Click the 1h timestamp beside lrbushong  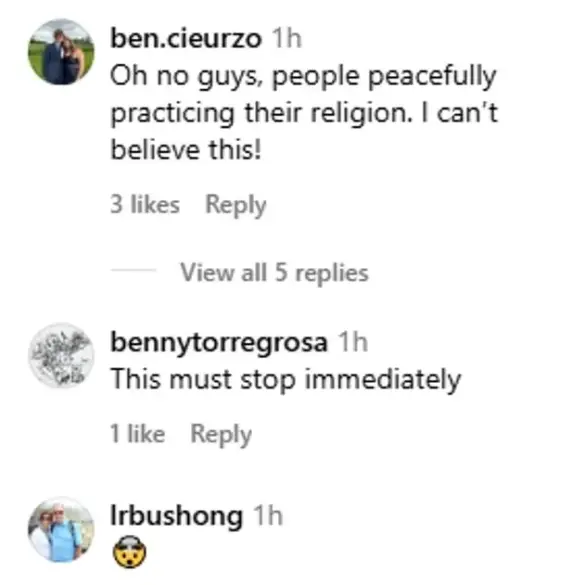(x=268, y=516)
